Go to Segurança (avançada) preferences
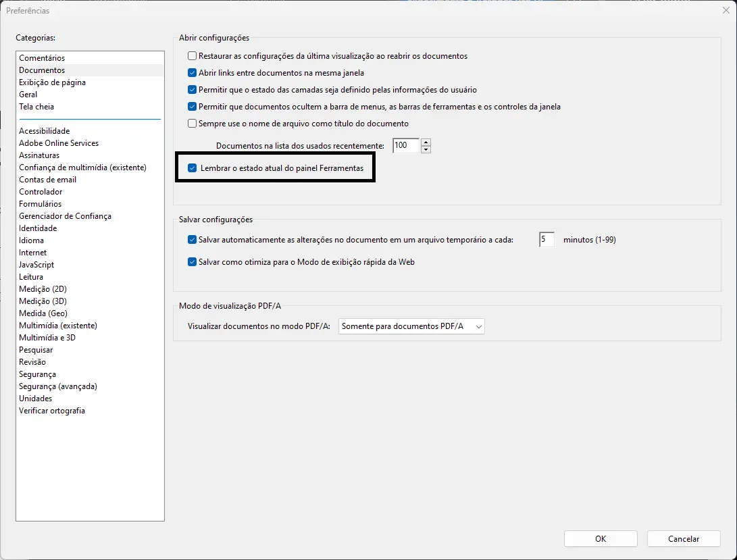Screen dimensions: 737x560 (x=58, y=386)
